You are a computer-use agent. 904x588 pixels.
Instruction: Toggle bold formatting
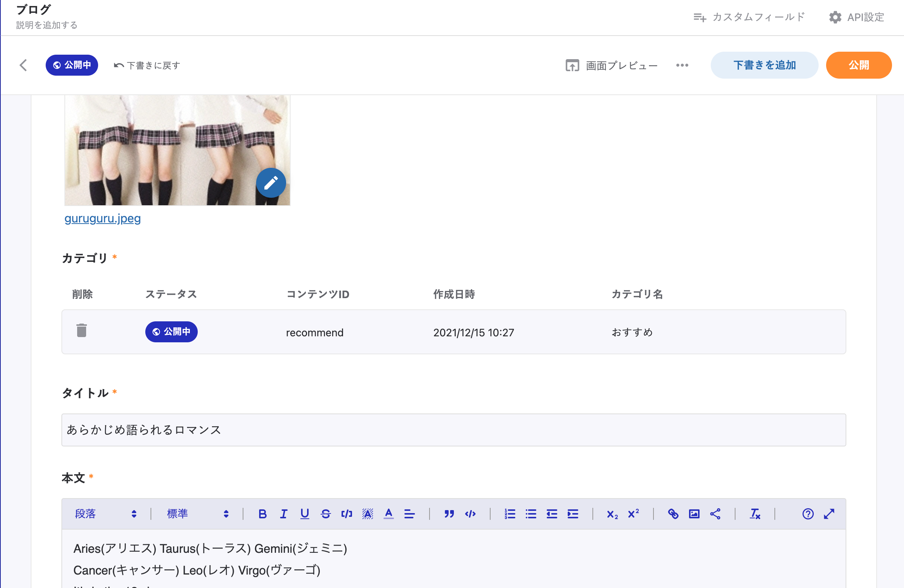(262, 514)
